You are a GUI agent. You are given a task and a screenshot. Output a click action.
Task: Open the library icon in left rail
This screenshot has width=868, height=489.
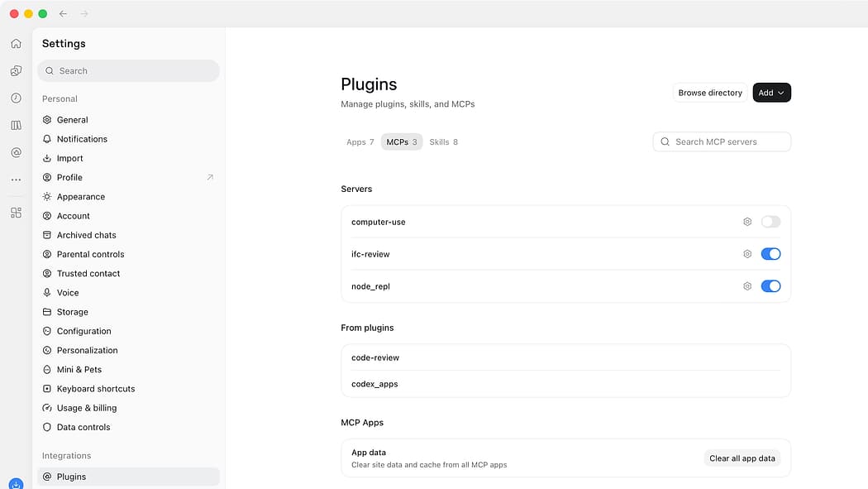pyautogui.click(x=16, y=125)
